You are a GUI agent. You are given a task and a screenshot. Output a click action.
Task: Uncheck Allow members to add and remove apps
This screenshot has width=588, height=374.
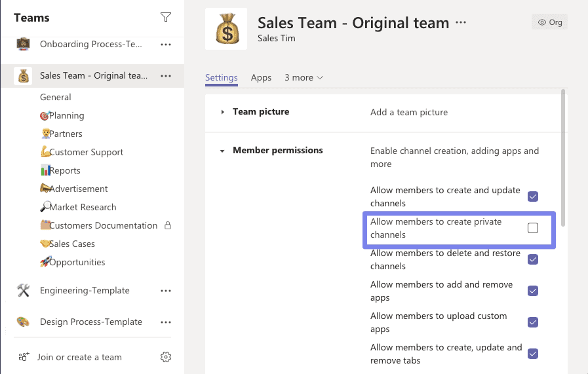pyautogui.click(x=533, y=291)
